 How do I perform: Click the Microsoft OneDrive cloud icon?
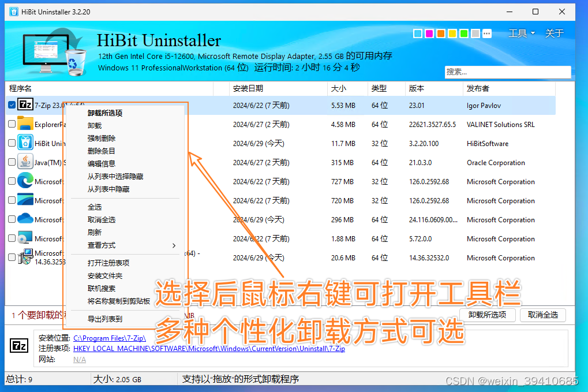pyautogui.click(x=25, y=219)
